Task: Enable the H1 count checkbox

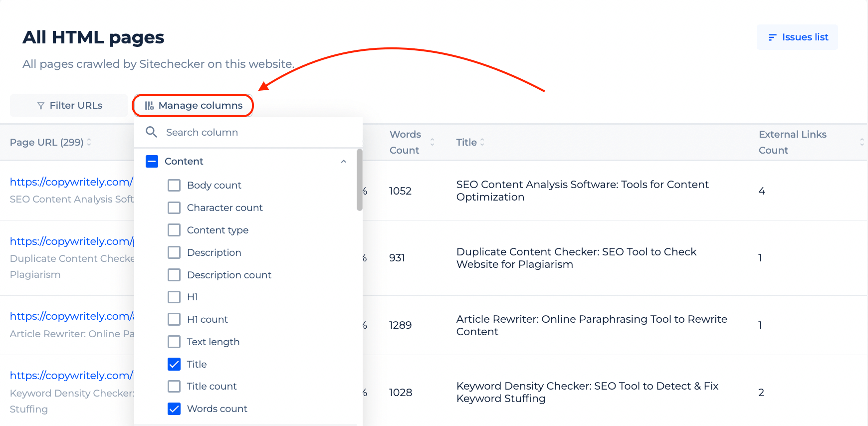Action: tap(174, 319)
